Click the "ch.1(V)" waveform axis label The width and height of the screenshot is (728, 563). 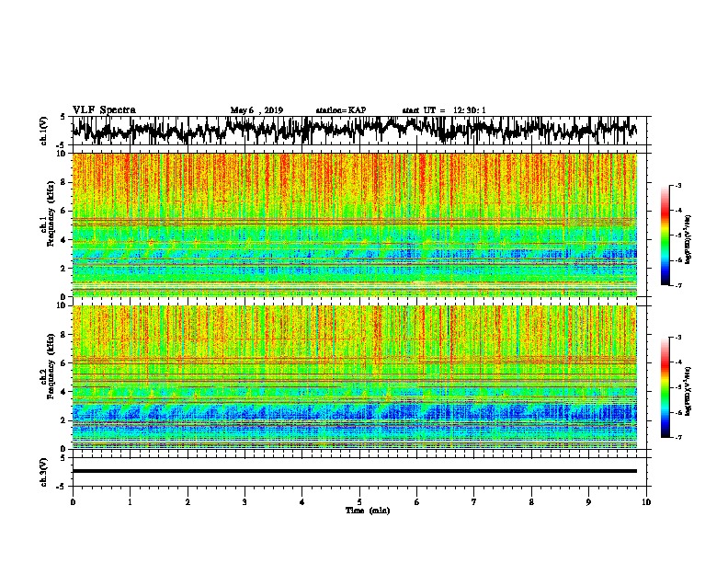click(x=43, y=131)
